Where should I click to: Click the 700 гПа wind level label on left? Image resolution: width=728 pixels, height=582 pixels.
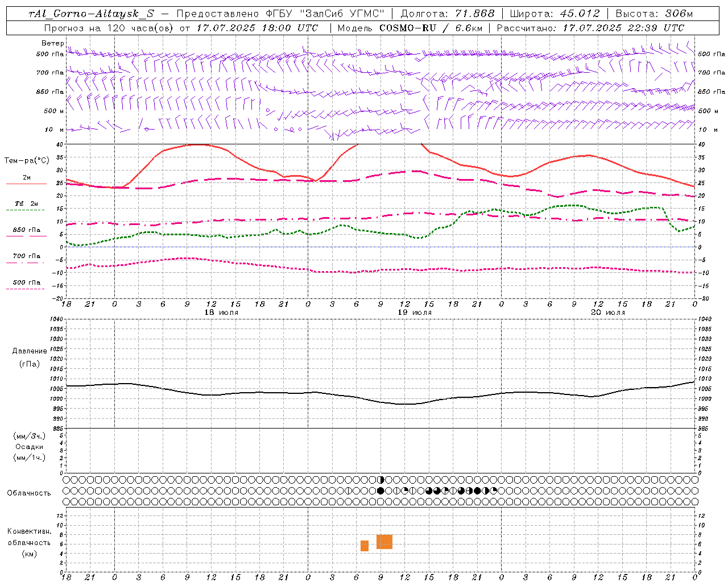(50, 73)
